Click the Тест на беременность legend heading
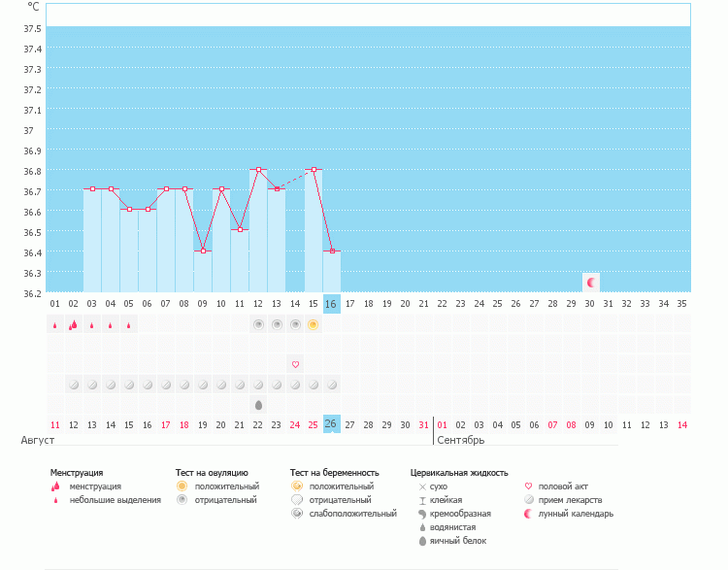 (x=334, y=473)
